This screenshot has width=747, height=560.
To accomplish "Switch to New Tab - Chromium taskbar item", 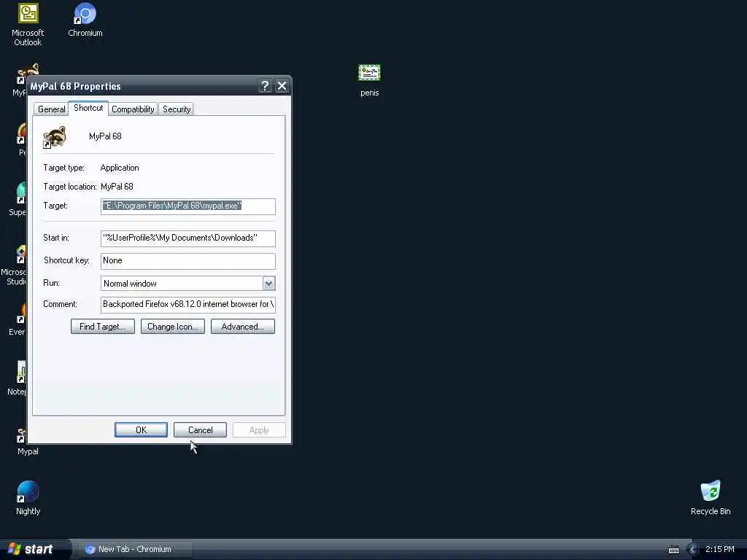I will tap(136, 549).
